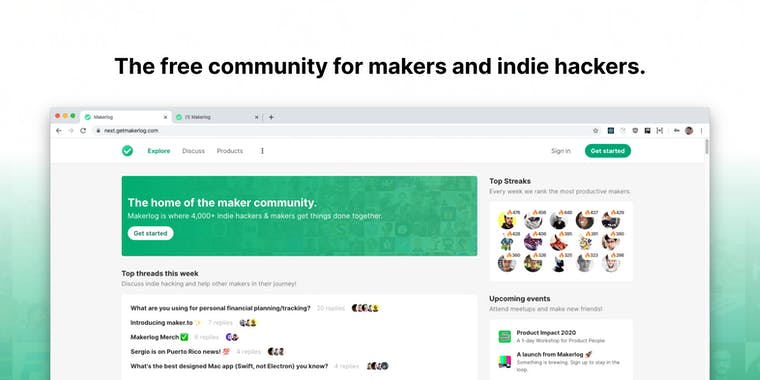Open the Makerlog Merch thread
This screenshot has height=380, width=760.
tap(159, 337)
